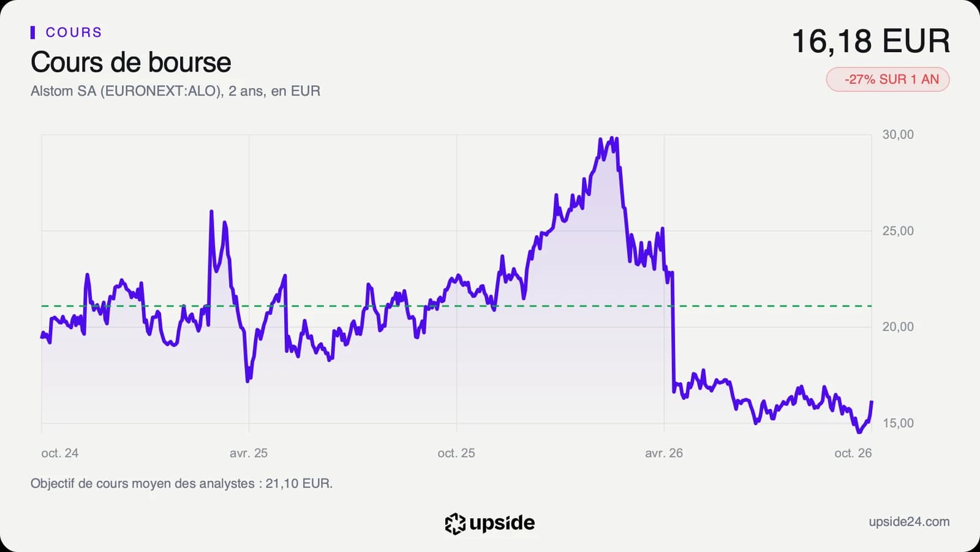Select the avr. 26 axis label
This screenshot has height=552, width=980.
(x=664, y=453)
